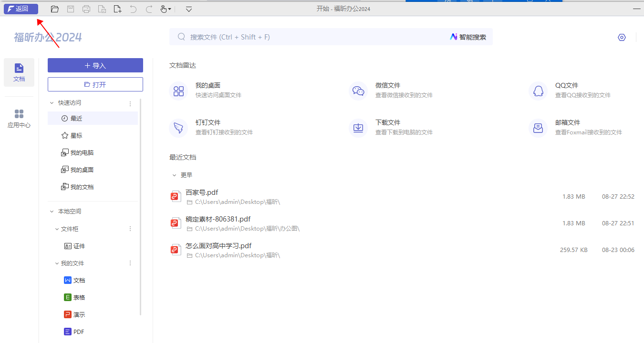Open 邮箱文件 card
This screenshot has height=343, width=644.
(576, 127)
